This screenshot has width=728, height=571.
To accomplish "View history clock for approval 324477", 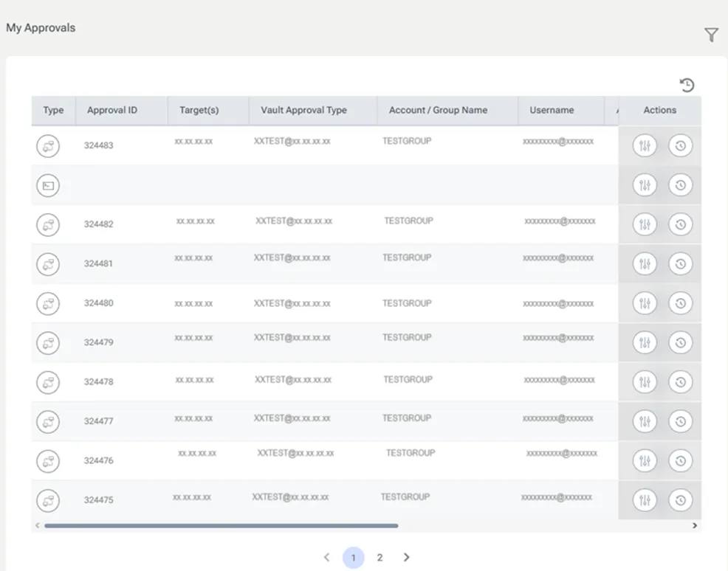I will 680,422.
